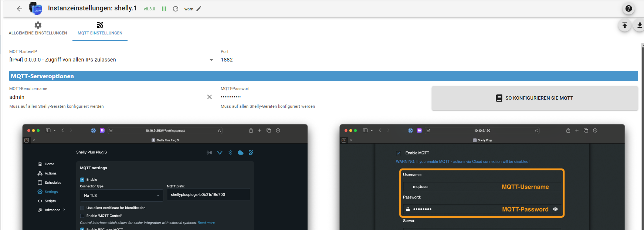The height and width of the screenshot is (230, 644).
Task: Click the title Instanzeinstellungen: shelly.1
Action: point(92,8)
